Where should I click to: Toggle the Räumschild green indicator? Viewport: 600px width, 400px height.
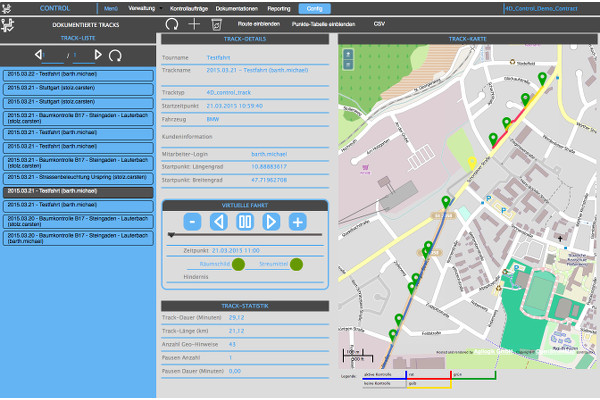(x=239, y=264)
